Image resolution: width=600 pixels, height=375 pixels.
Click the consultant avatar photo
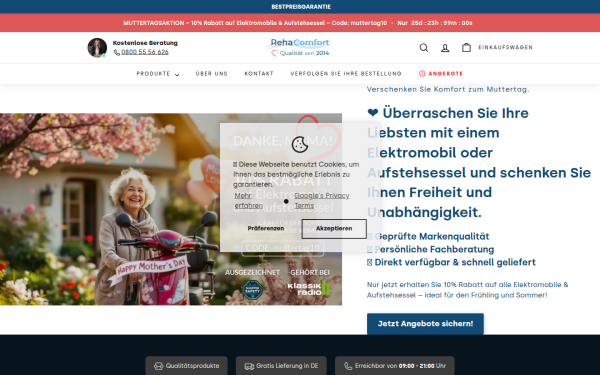97,47
